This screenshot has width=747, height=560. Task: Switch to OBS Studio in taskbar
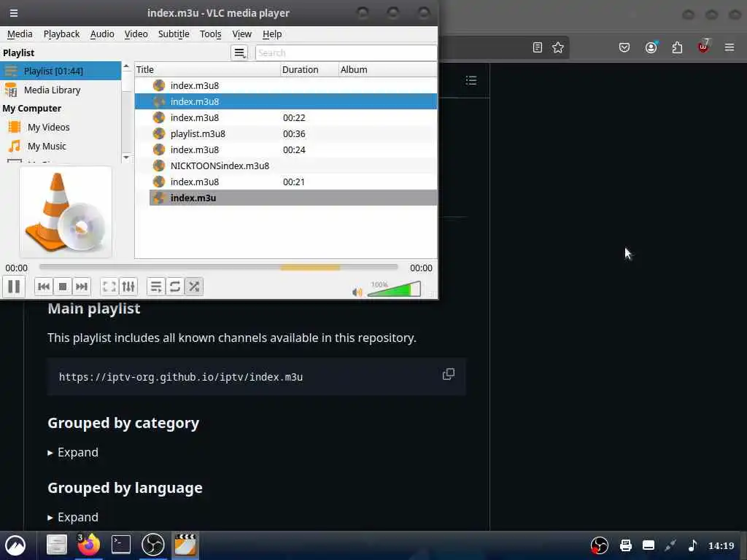(153, 545)
